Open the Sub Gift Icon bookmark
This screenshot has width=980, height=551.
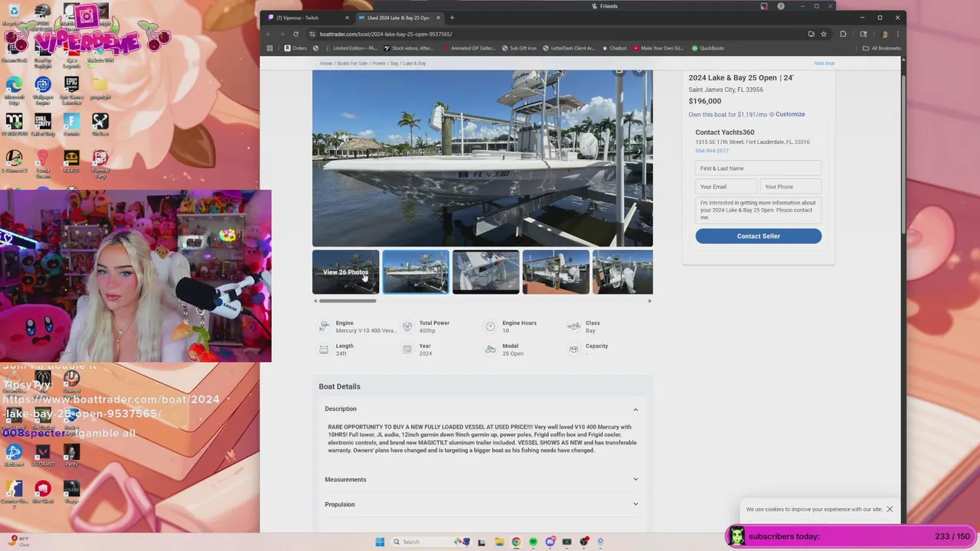pyautogui.click(x=519, y=48)
